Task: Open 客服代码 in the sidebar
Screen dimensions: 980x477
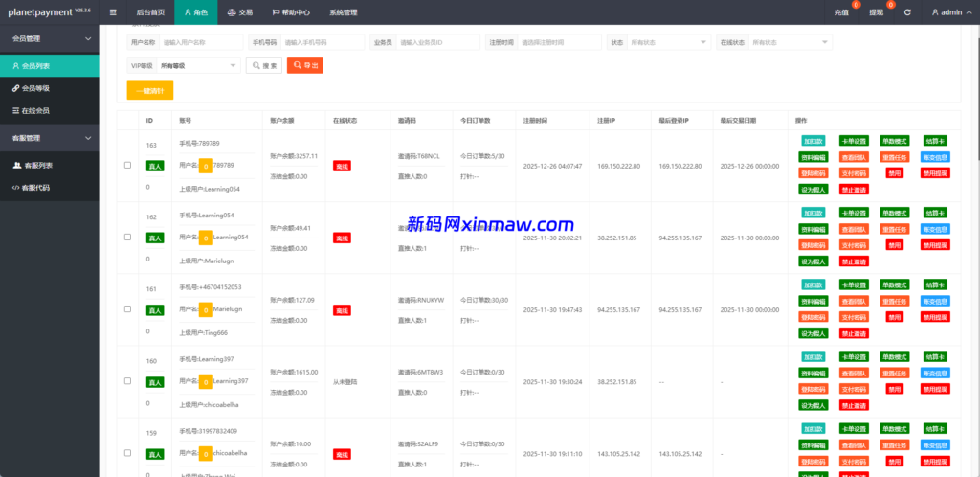Action: (50, 188)
